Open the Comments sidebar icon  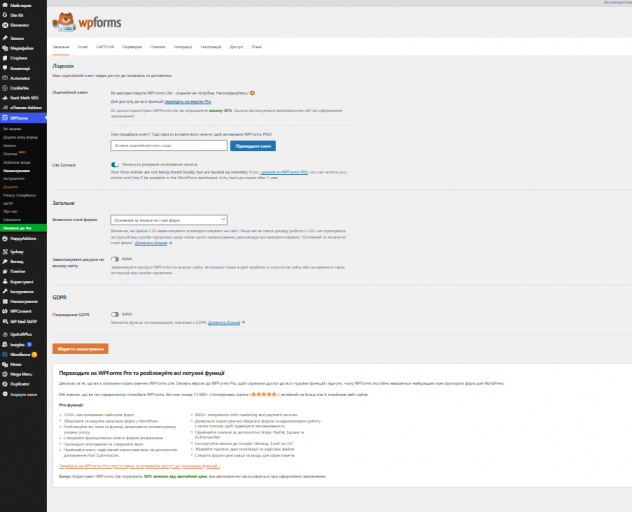5,68
